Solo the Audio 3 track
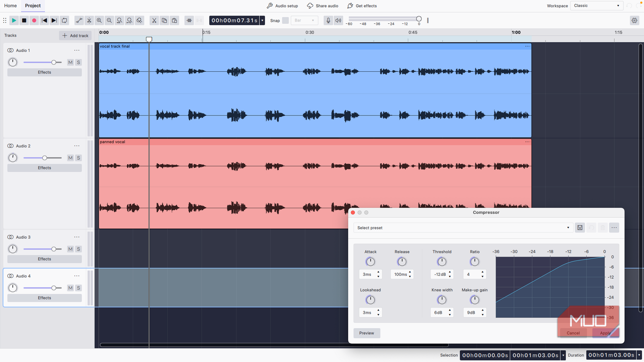 (x=78, y=249)
